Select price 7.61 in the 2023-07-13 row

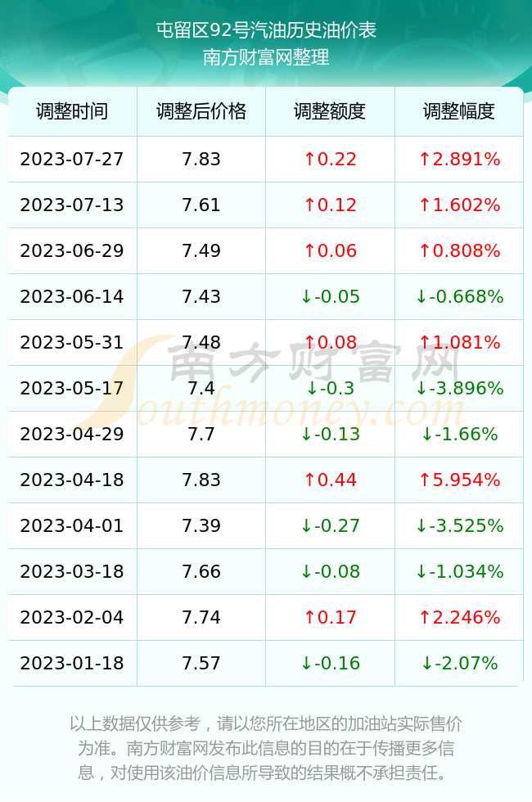201,205
